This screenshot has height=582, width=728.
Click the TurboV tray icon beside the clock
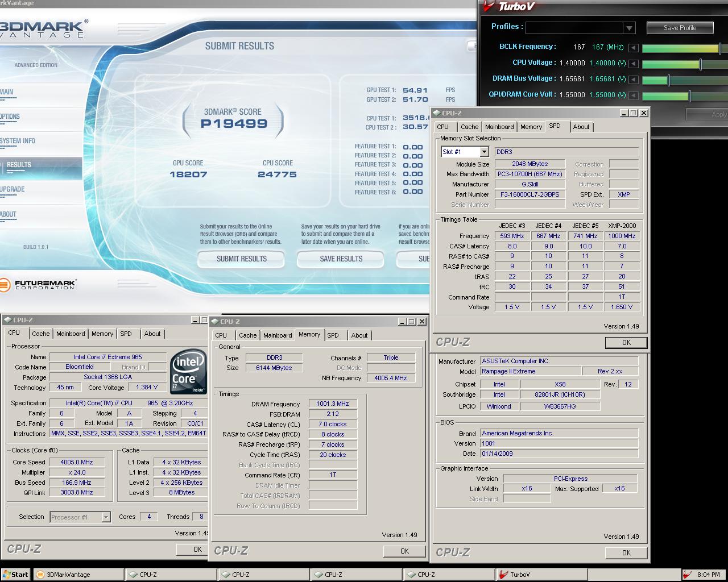pos(687,575)
